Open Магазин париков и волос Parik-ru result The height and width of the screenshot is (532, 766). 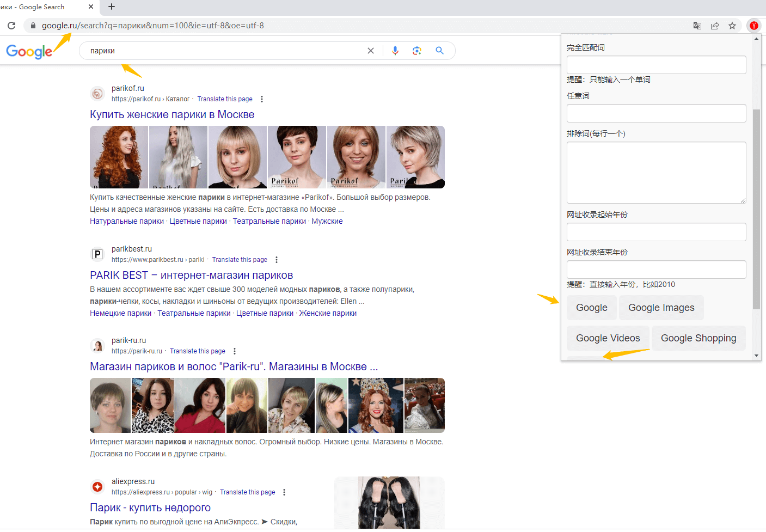[x=234, y=366]
